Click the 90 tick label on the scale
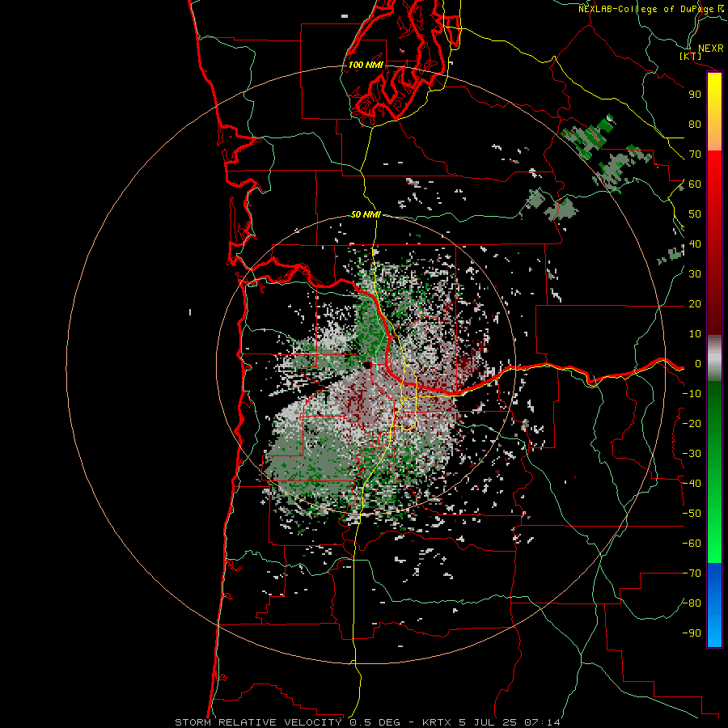 coord(695,95)
